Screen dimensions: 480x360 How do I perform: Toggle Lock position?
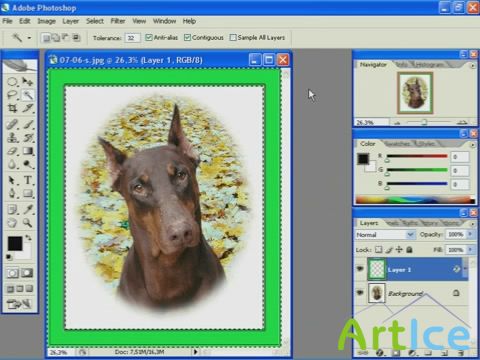(399, 249)
